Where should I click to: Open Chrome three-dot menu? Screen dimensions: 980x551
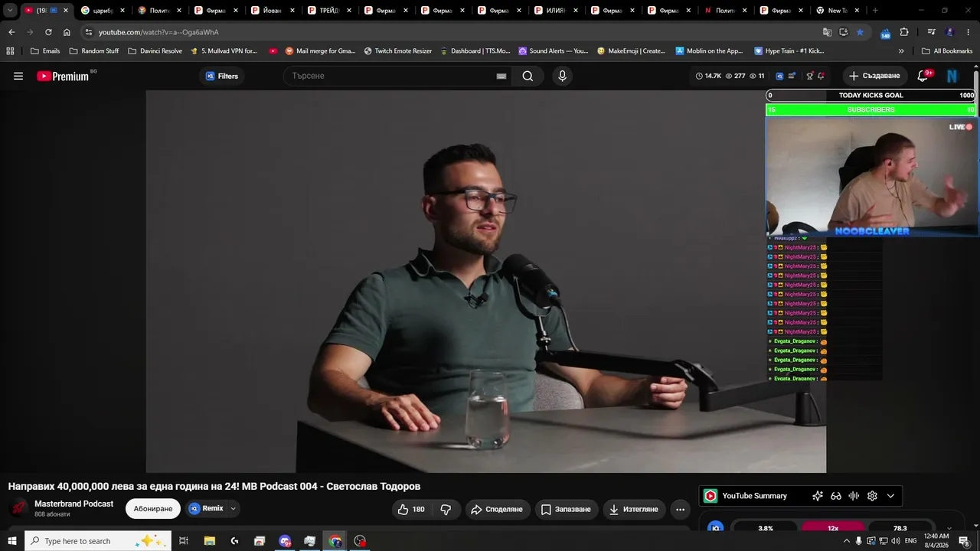point(969,32)
